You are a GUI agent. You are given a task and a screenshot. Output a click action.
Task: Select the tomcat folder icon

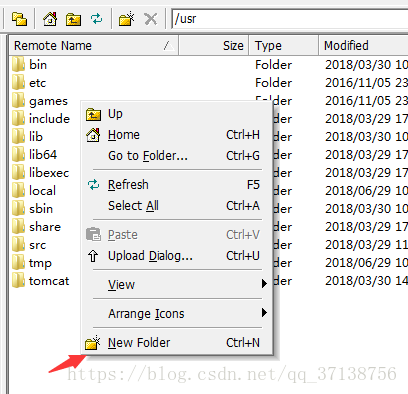tap(18, 280)
